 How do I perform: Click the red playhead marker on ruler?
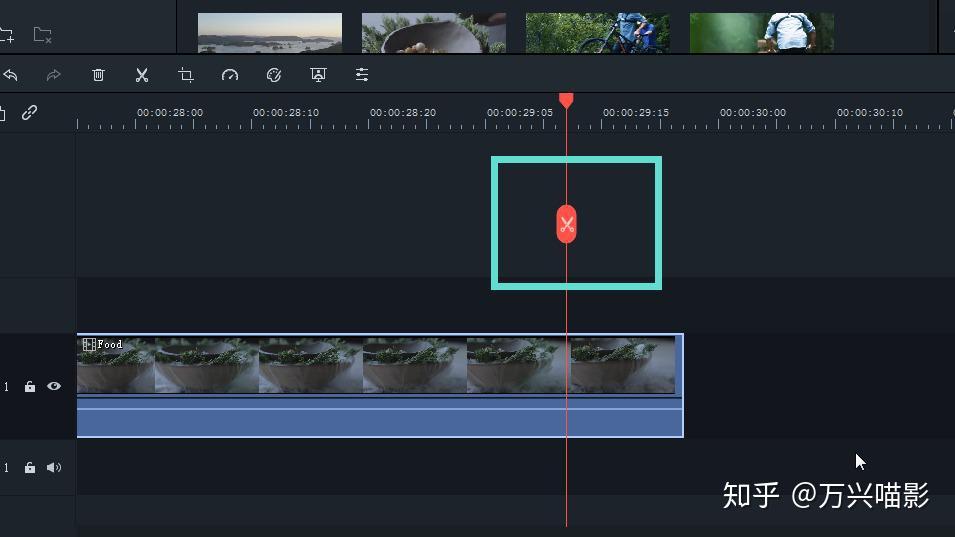[x=566, y=100]
